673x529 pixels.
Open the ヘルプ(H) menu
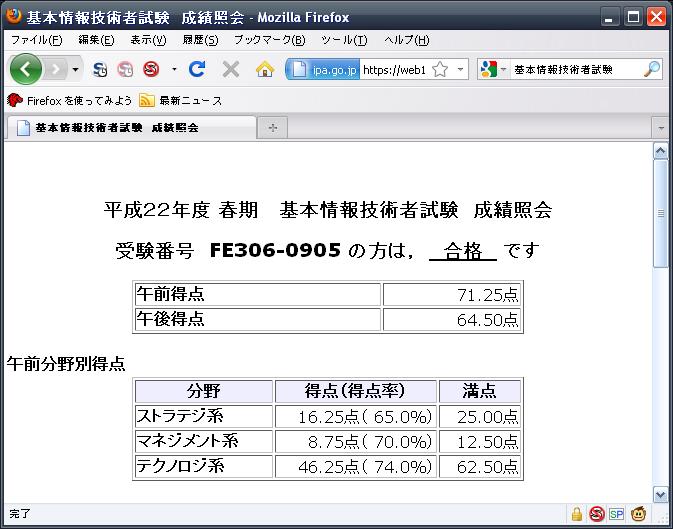(406, 40)
